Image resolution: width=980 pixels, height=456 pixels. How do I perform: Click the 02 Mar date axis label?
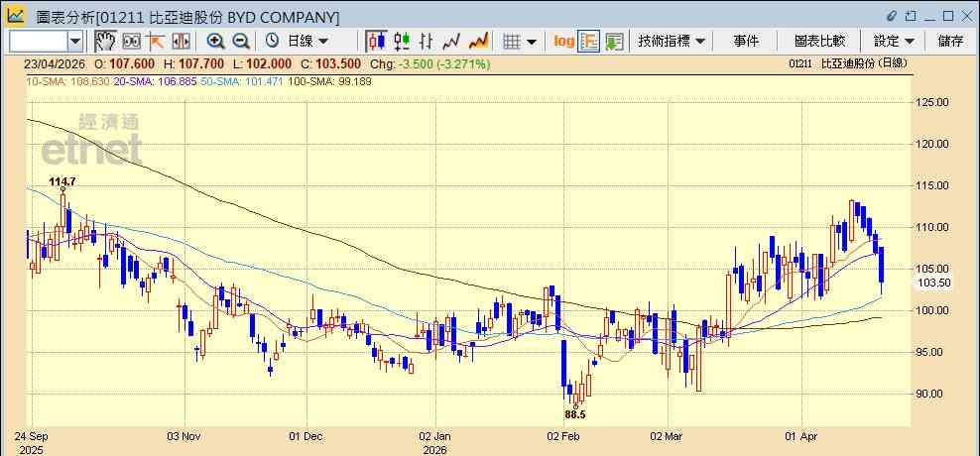point(668,436)
